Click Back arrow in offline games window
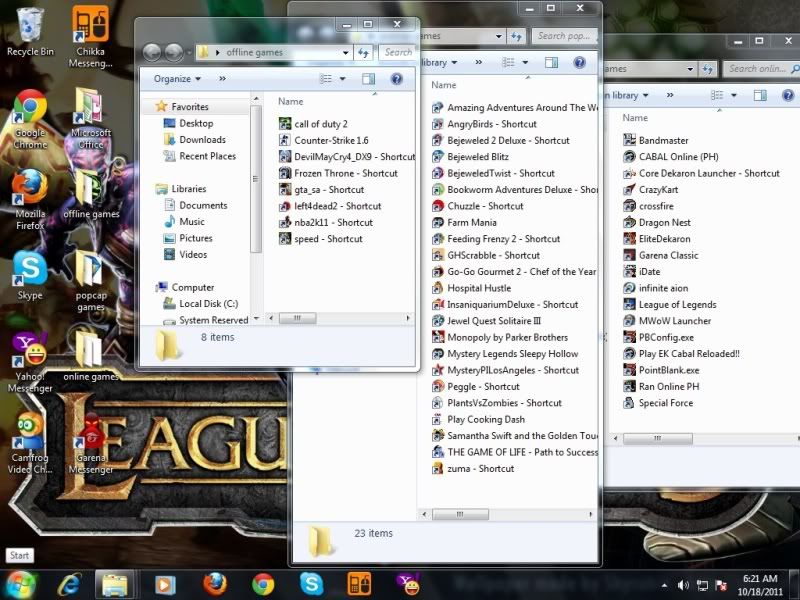The height and width of the screenshot is (600, 800). coord(152,52)
